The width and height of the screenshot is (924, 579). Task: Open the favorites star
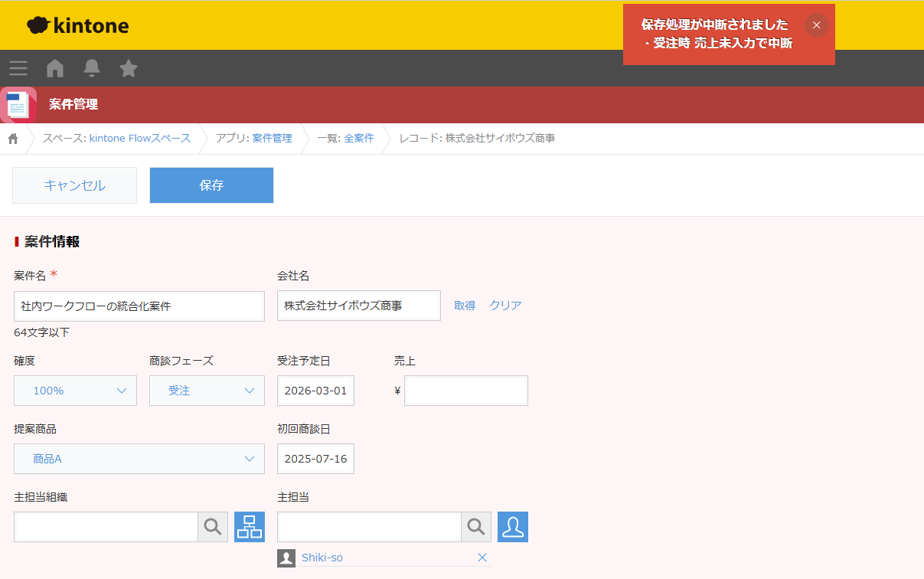tap(128, 68)
